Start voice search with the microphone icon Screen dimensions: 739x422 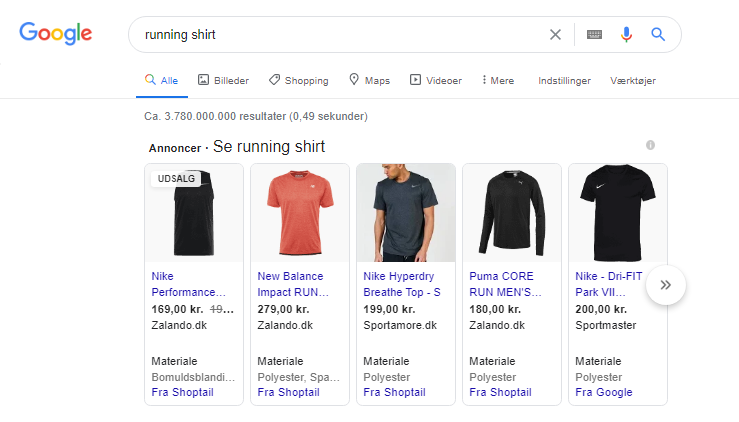(x=626, y=34)
